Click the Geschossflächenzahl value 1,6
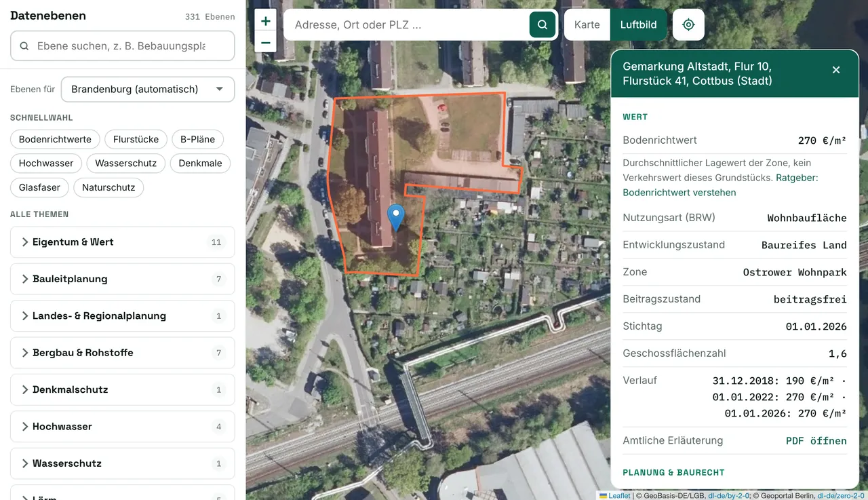This screenshot has width=868, height=500. (x=837, y=353)
